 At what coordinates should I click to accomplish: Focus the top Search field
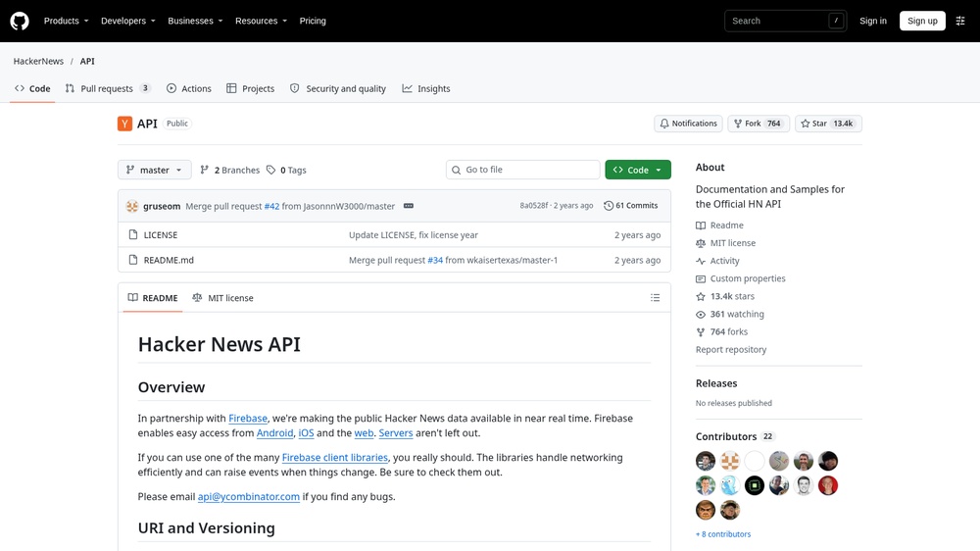(786, 21)
